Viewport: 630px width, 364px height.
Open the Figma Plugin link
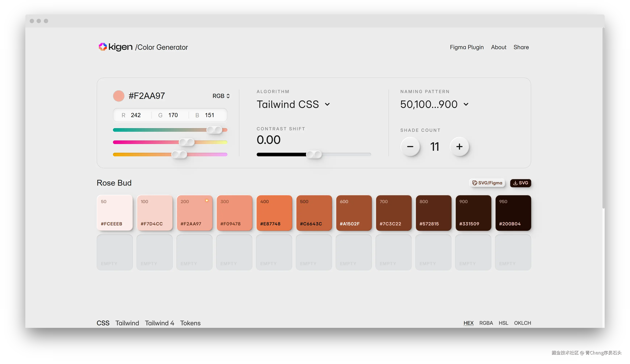click(467, 47)
